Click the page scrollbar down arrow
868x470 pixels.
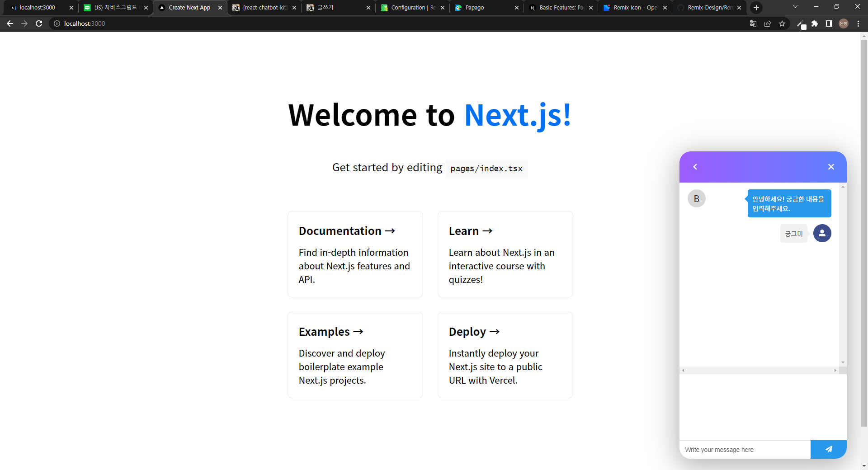[x=864, y=466]
